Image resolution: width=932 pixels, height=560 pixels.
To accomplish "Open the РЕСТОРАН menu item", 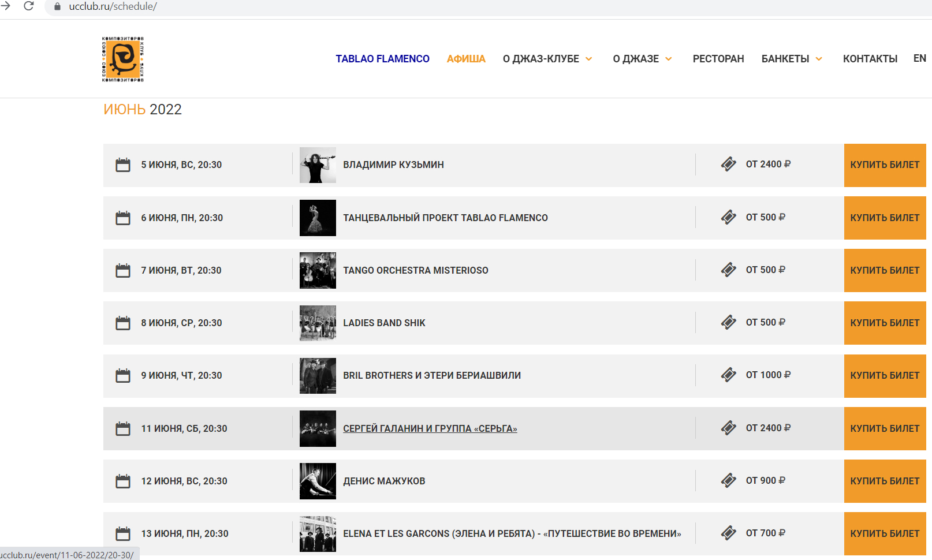I will point(718,59).
